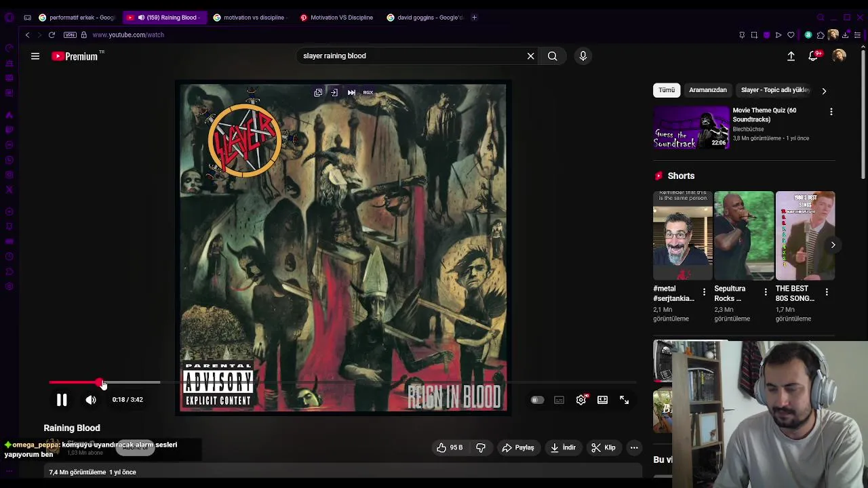The image size is (868, 488).
Task: Go back to the previous page
Action: pyautogui.click(x=27, y=35)
